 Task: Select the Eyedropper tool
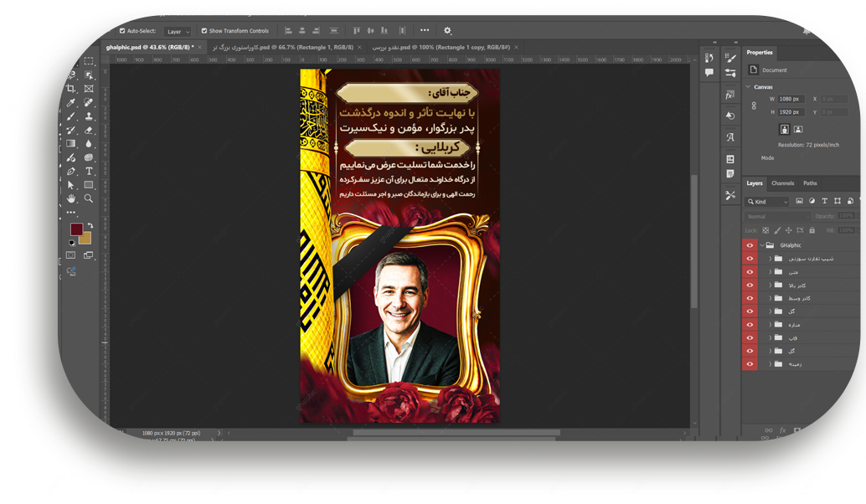pos(71,102)
